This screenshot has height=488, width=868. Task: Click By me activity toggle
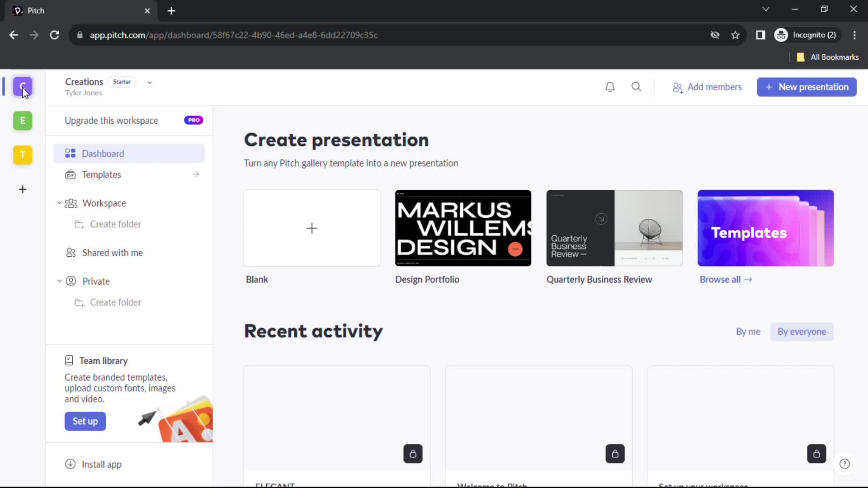pos(748,331)
